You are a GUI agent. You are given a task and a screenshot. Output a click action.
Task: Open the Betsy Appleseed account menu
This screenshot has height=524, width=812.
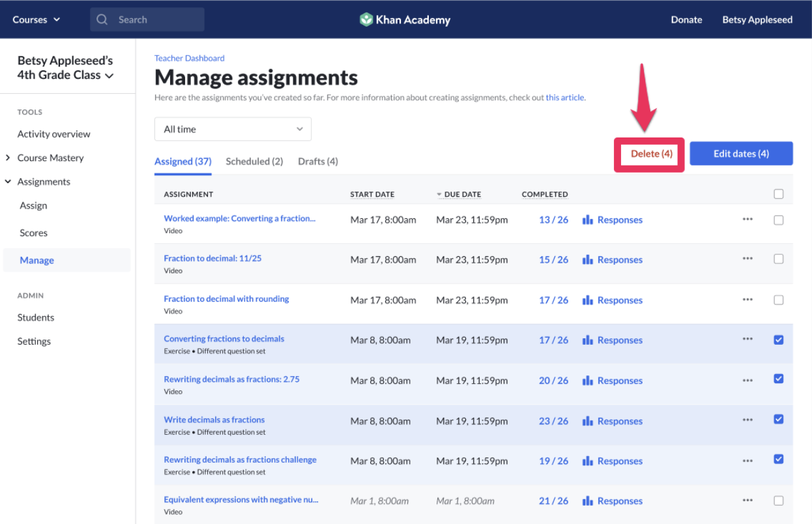click(x=757, y=20)
